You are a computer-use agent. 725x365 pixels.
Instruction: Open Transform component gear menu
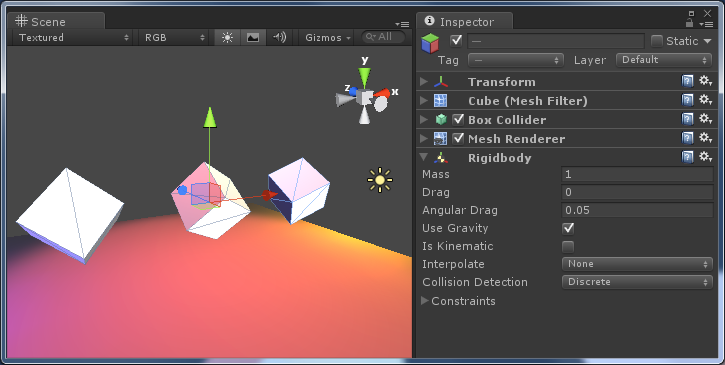[x=706, y=81]
